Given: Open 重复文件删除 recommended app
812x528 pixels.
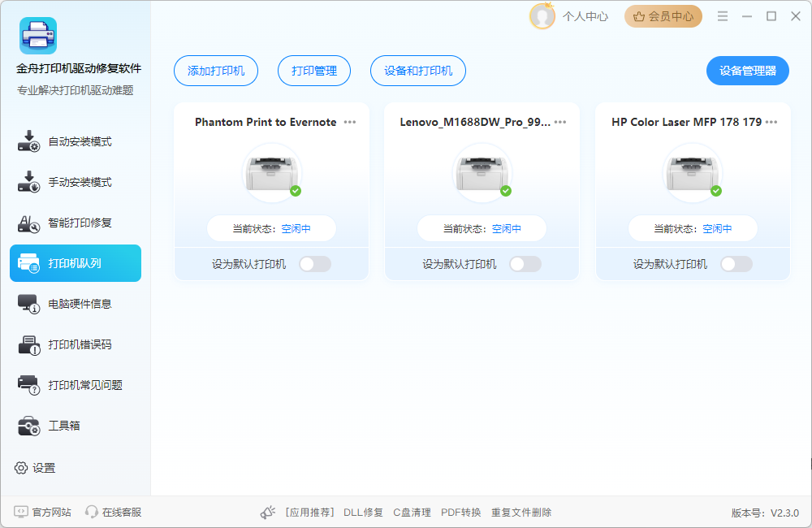Looking at the screenshot, I should 521,513.
